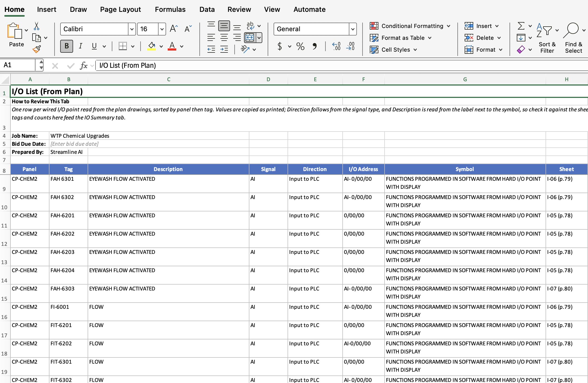Click the Accounting Number Format dollar icon

point(280,46)
